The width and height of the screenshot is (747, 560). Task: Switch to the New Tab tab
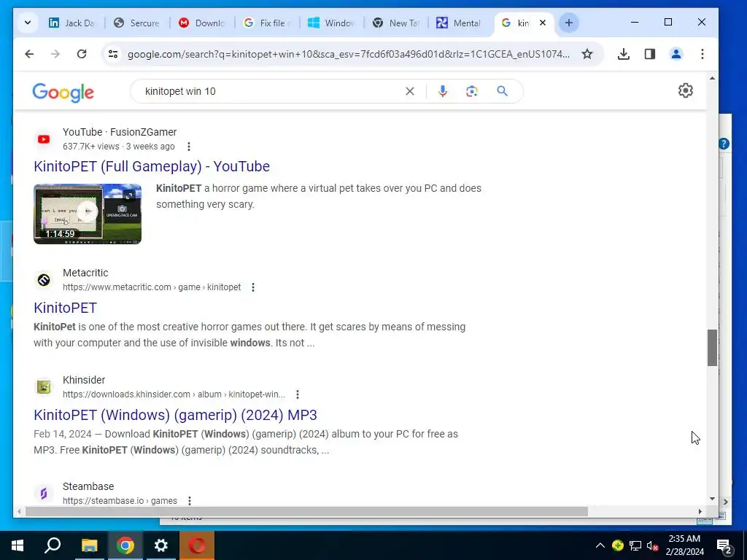395,23
